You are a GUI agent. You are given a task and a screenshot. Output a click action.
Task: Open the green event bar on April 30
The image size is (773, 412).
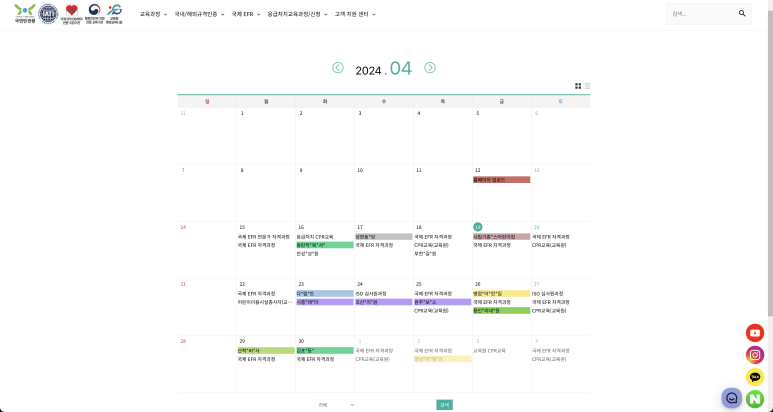coord(324,351)
